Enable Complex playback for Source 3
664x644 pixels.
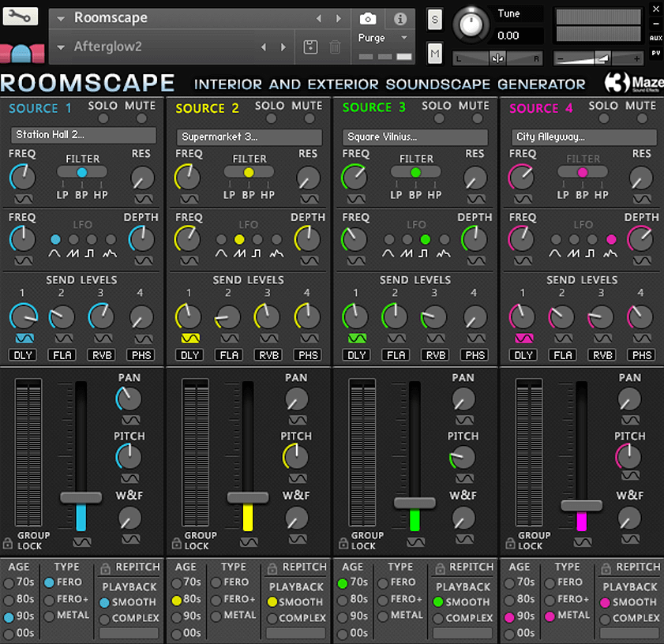click(438, 619)
